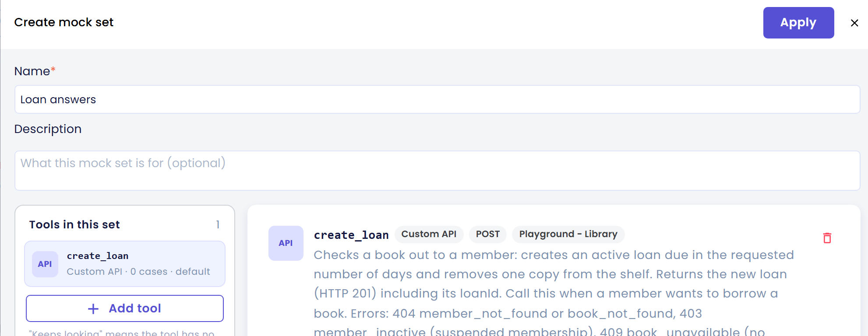The width and height of the screenshot is (868, 336).
Task: Click into the Description text area
Action: (437, 171)
